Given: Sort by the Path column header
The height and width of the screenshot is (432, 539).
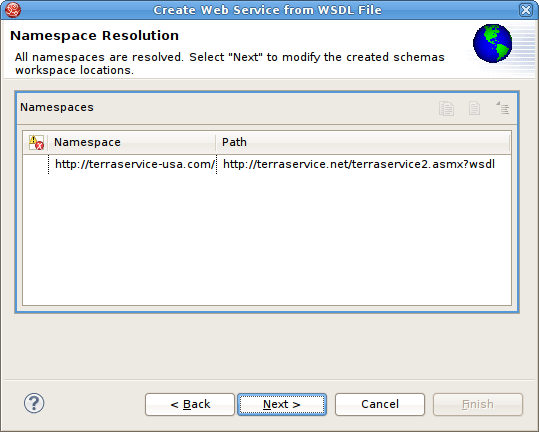Looking at the screenshot, I should [x=363, y=142].
